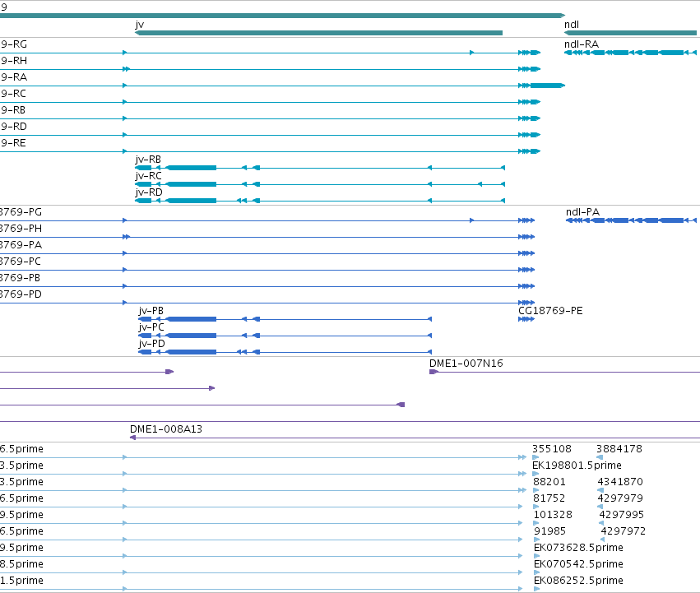Click EST label 355108

552,449
